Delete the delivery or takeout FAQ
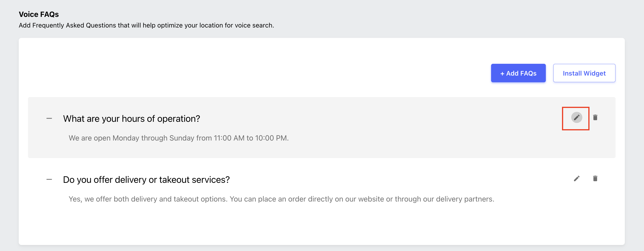This screenshot has width=644, height=251. (595, 178)
